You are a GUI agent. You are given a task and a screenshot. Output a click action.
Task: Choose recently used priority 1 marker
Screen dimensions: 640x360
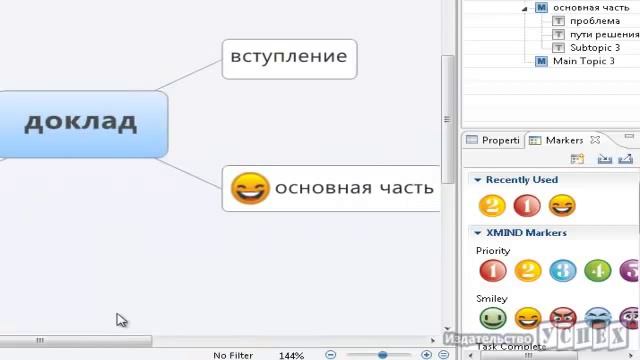(527, 205)
